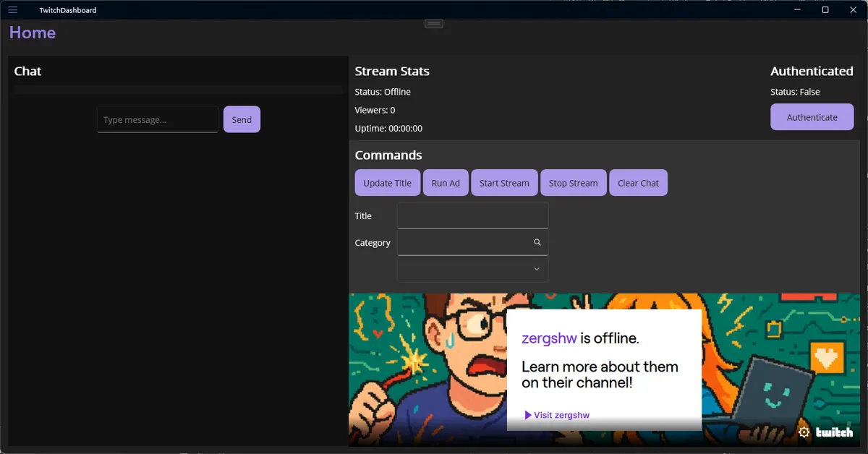This screenshot has height=454, width=868.
Task: Click the Home page heading
Action: tap(33, 33)
